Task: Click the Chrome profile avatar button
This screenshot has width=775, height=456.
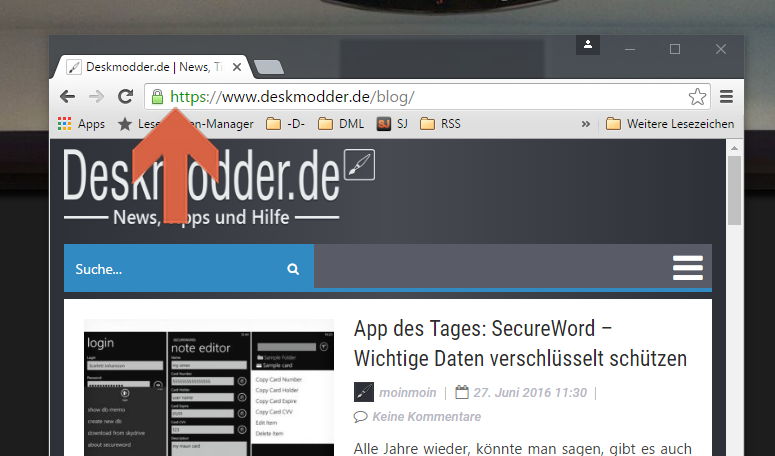Action: click(588, 45)
